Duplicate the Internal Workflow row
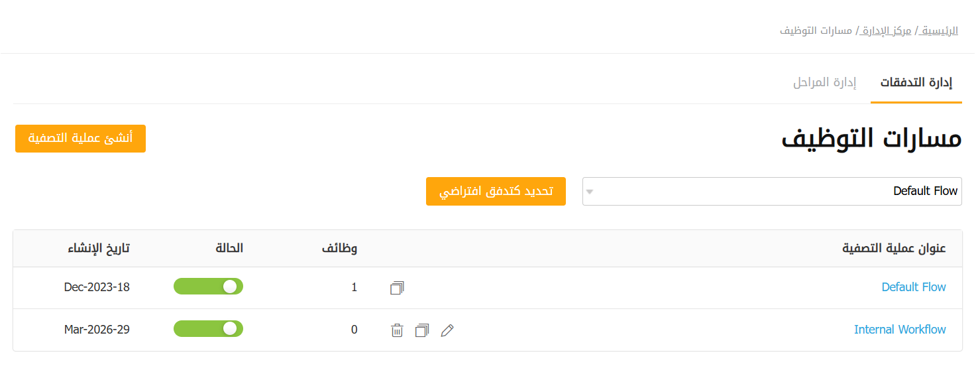The width and height of the screenshot is (980, 388). tap(422, 330)
